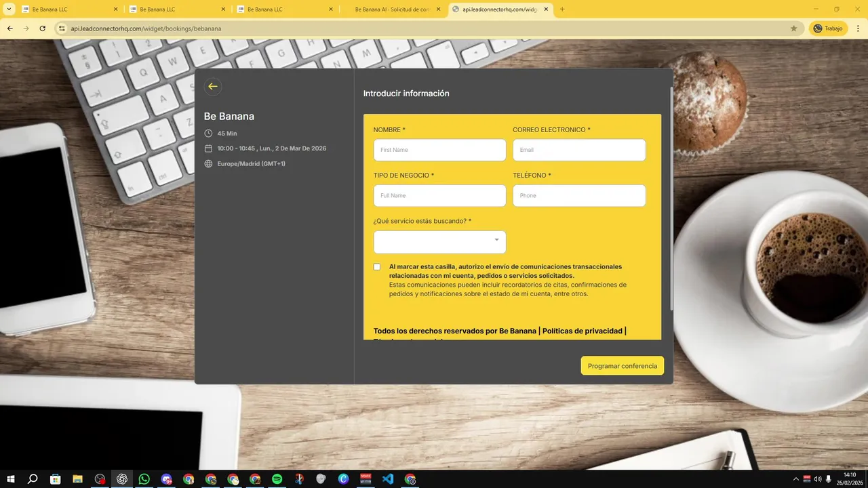Click the volume icon in system tray

point(817,479)
